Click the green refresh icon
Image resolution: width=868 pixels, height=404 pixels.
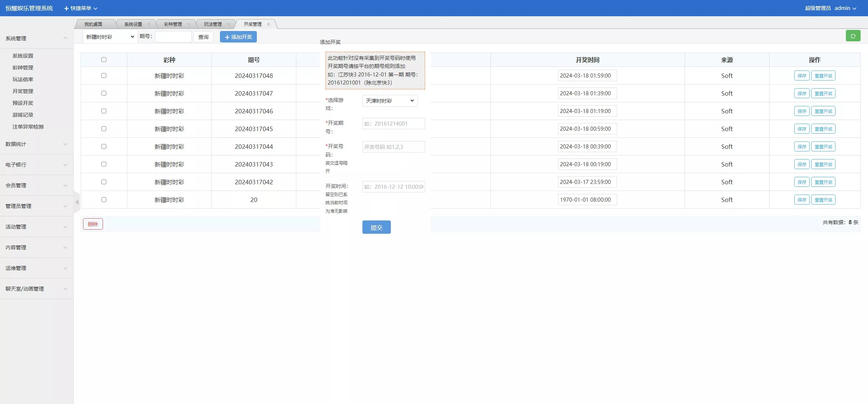coord(853,36)
